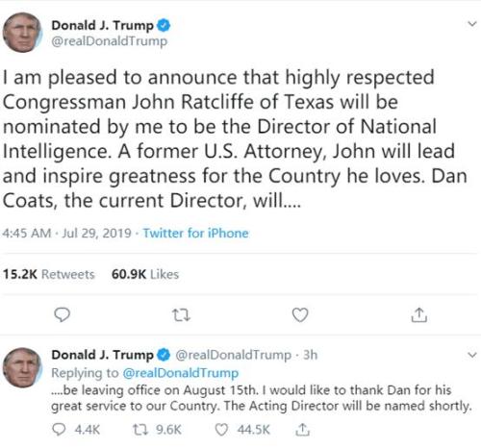
Task: Like the main tweet with heart icon
Action: pos(300,314)
